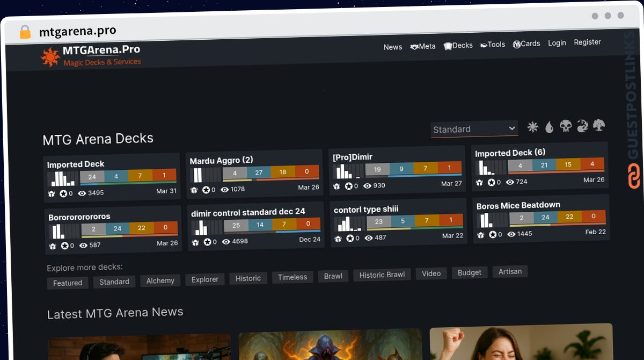Select the Explorer decks tag
644x360 pixels.
(205, 280)
